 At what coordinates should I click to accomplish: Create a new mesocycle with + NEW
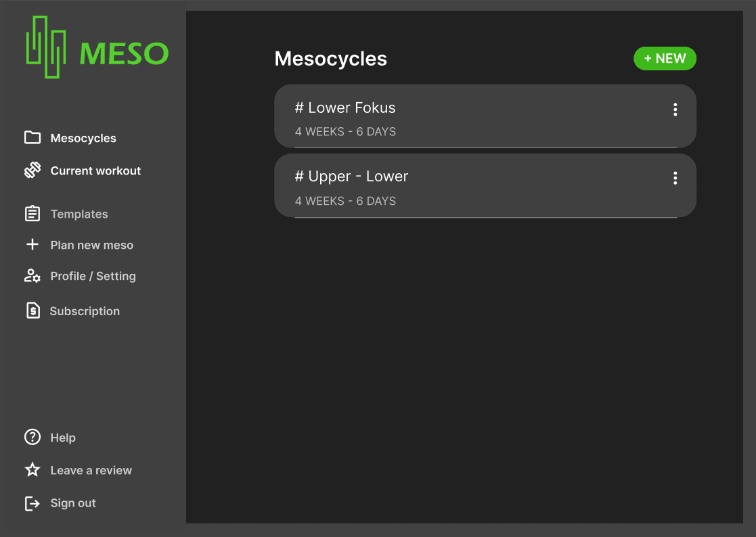(665, 59)
